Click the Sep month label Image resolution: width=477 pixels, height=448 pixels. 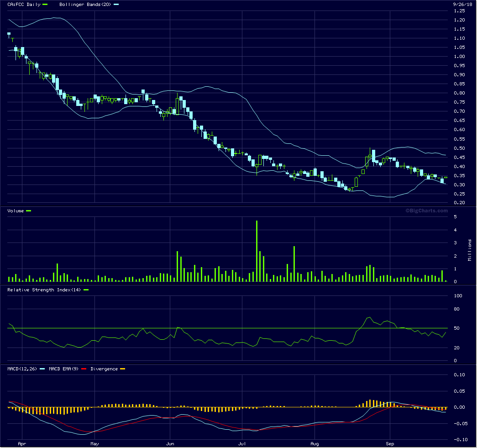[390, 444]
